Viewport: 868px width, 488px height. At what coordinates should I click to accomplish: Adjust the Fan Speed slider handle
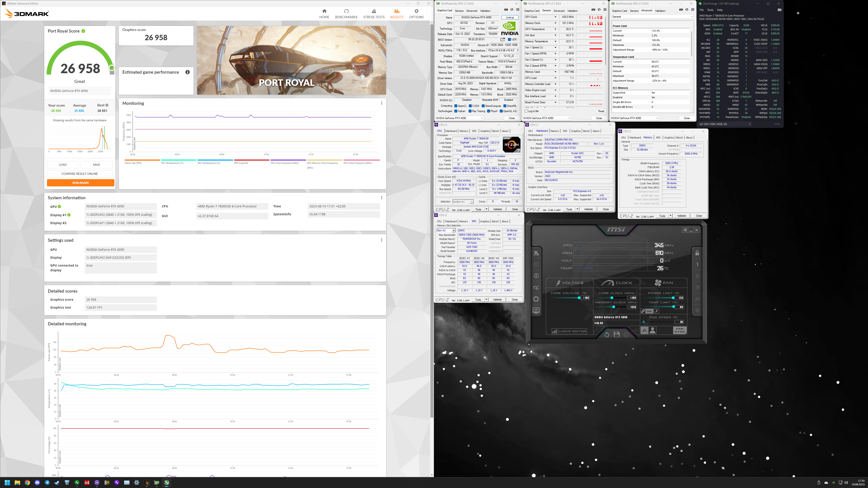click(644, 322)
